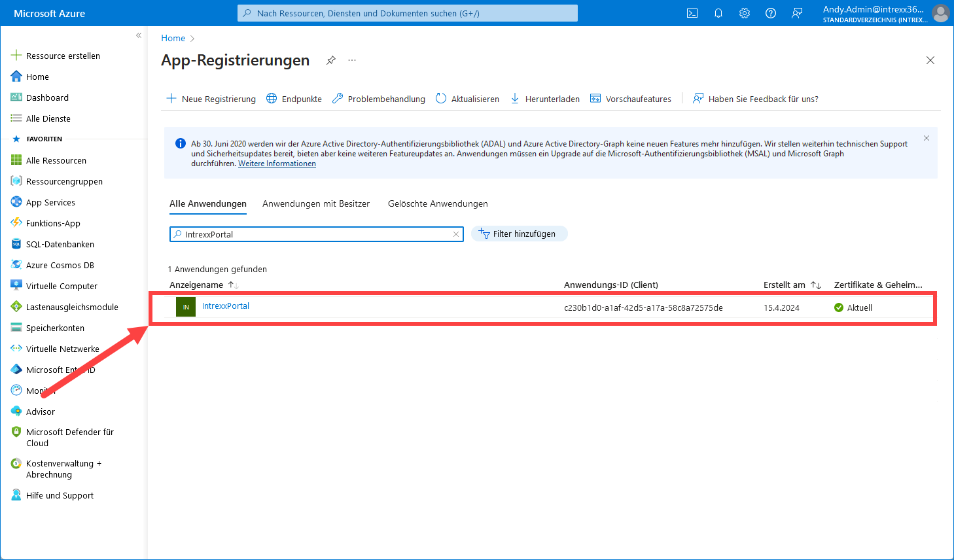The height and width of the screenshot is (560, 954).
Task: Collapse the left sidebar with double chevron
Action: [x=139, y=35]
